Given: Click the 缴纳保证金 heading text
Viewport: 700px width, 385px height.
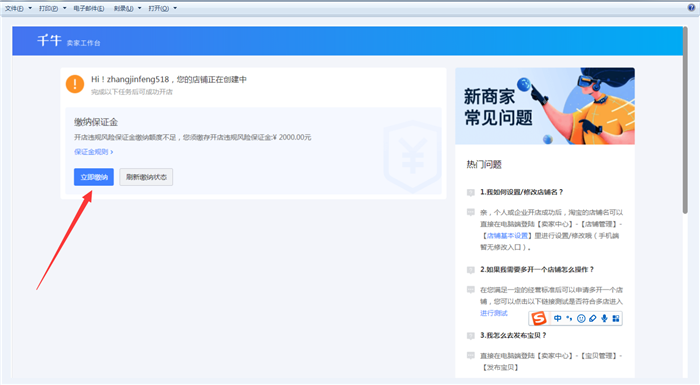Looking at the screenshot, I should pyautogui.click(x=96, y=122).
